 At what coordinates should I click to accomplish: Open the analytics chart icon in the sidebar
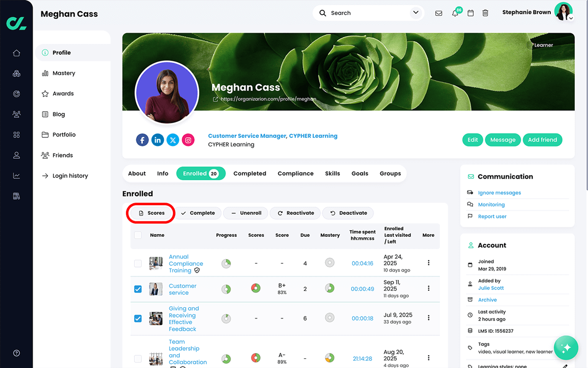coord(16,175)
